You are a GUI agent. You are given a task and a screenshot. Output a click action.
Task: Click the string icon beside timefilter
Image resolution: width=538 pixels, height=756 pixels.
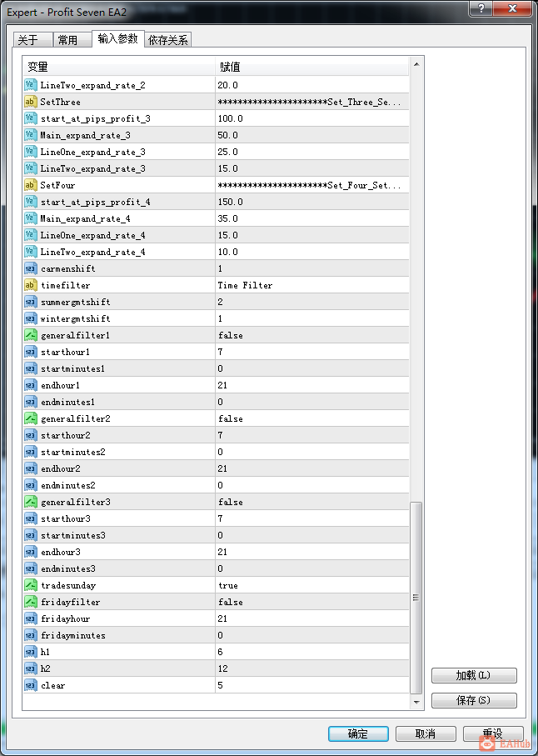(30, 285)
